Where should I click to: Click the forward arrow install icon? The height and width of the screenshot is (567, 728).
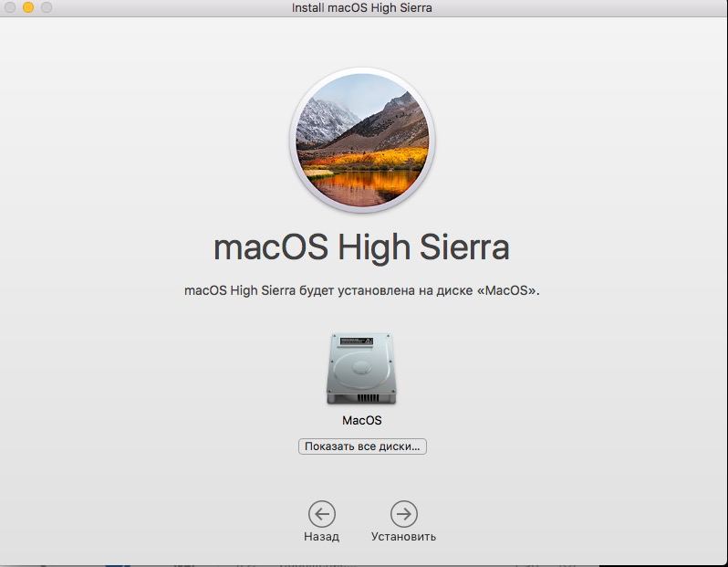[x=404, y=514]
